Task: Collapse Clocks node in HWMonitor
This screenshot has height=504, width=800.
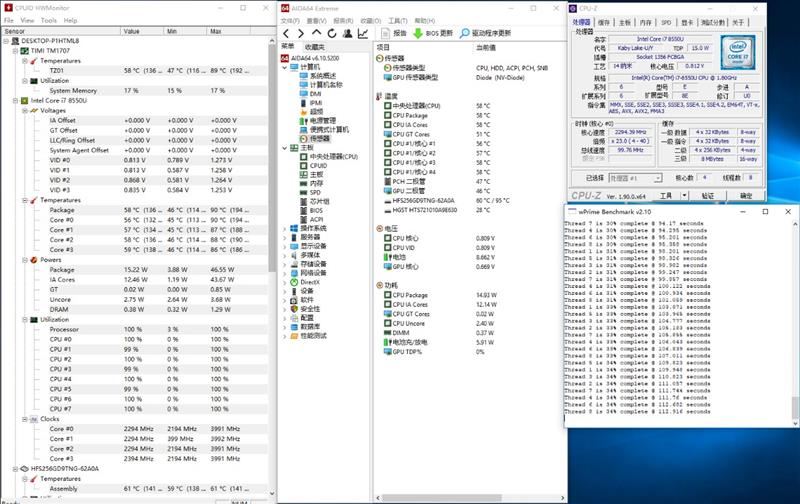Action: 24,419
